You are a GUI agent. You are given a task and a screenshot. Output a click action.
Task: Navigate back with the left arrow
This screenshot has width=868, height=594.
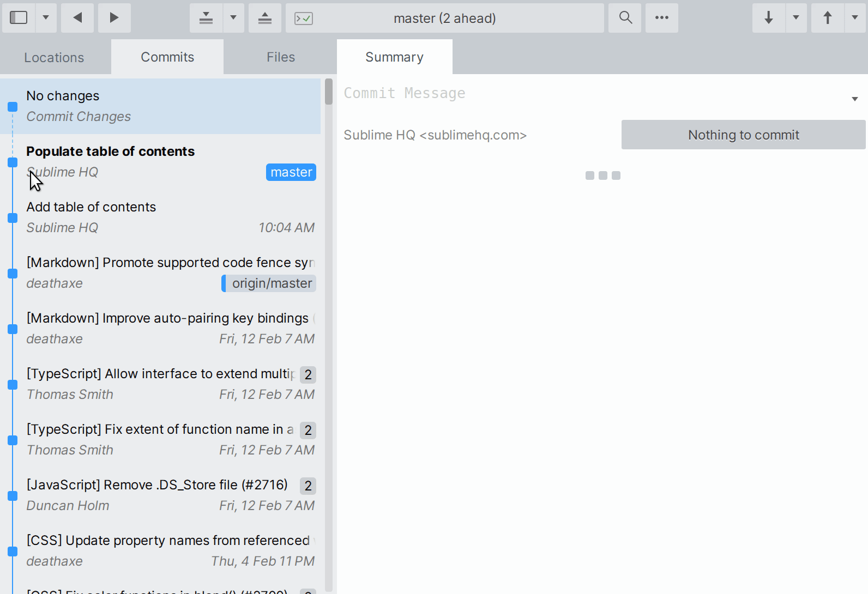[77, 18]
